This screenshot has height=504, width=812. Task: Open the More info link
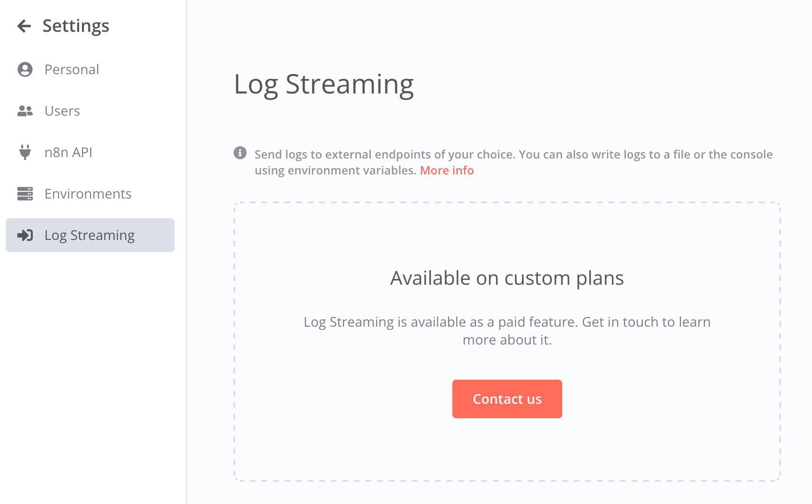point(447,171)
